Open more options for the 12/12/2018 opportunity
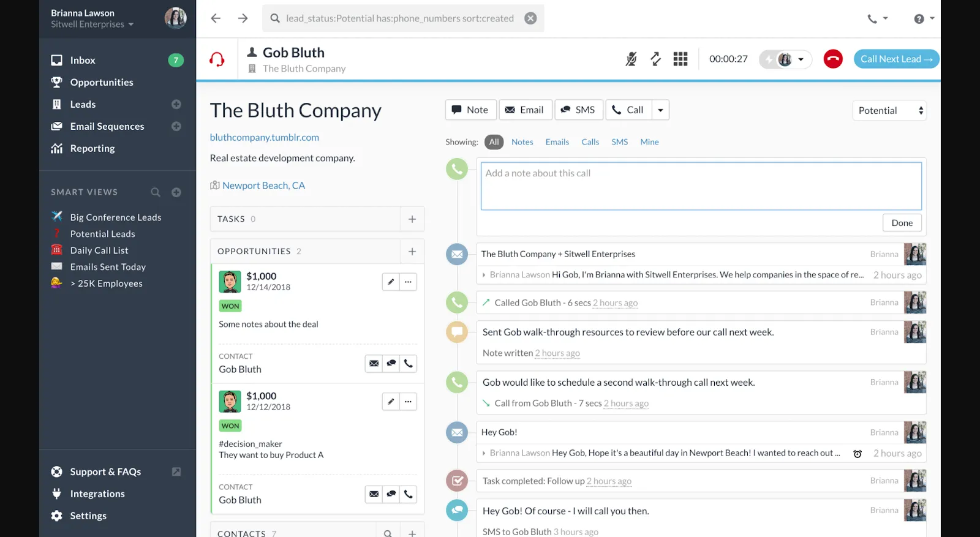Image resolution: width=980 pixels, height=537 pixels. coord(408,402)
